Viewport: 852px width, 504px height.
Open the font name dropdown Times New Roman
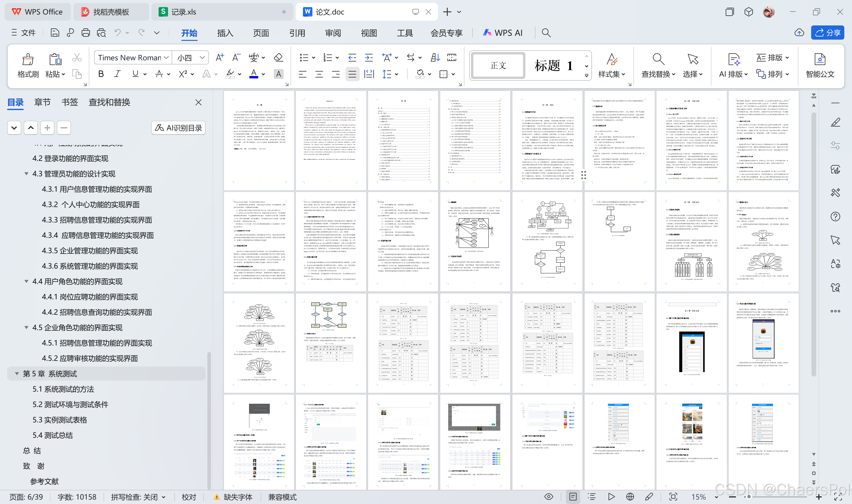click(133, 57)
